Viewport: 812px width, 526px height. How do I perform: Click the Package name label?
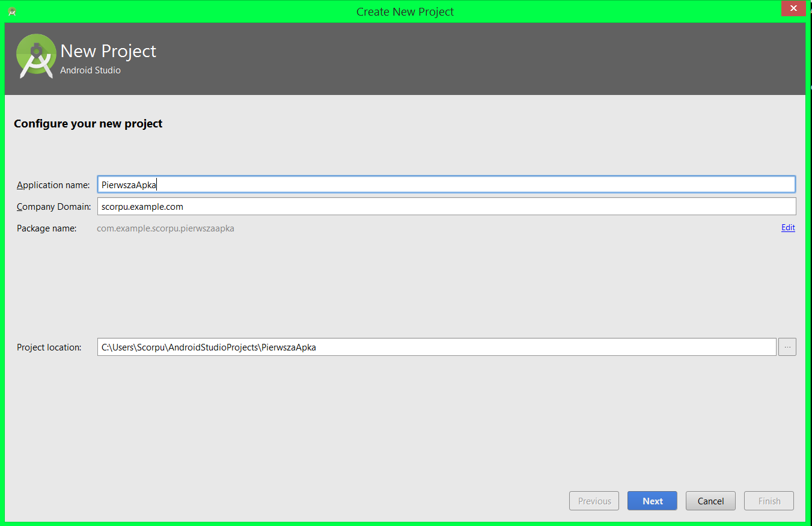click(x=47, y=228)
